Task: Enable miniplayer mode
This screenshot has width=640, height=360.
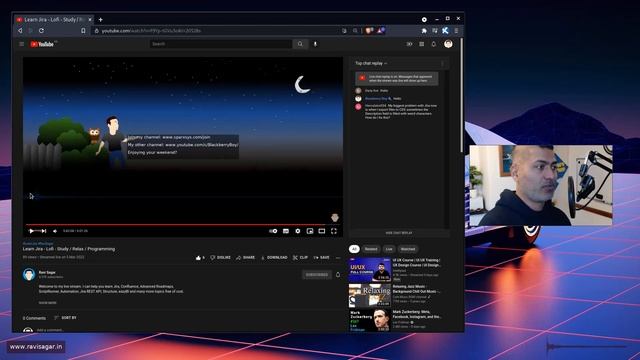Action: coord(310,231)
